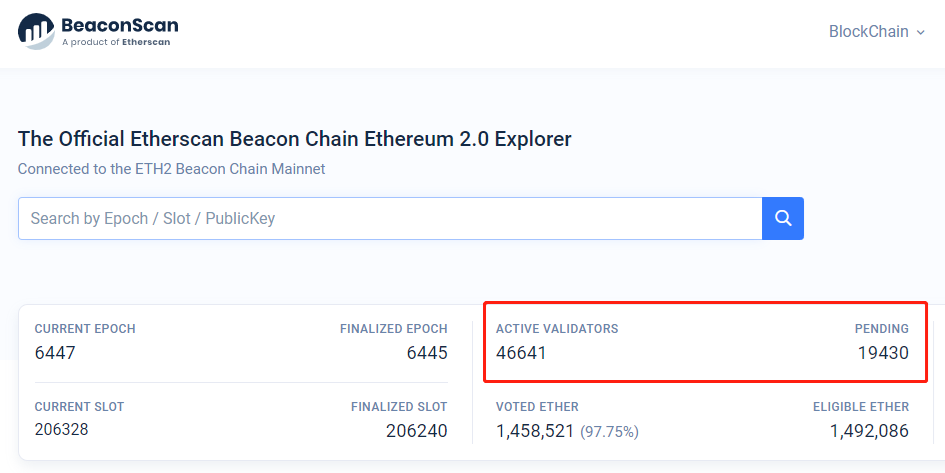Click the 97.75% voted percentage
Screen dimensions: 945x473
[x=609, y=432]
